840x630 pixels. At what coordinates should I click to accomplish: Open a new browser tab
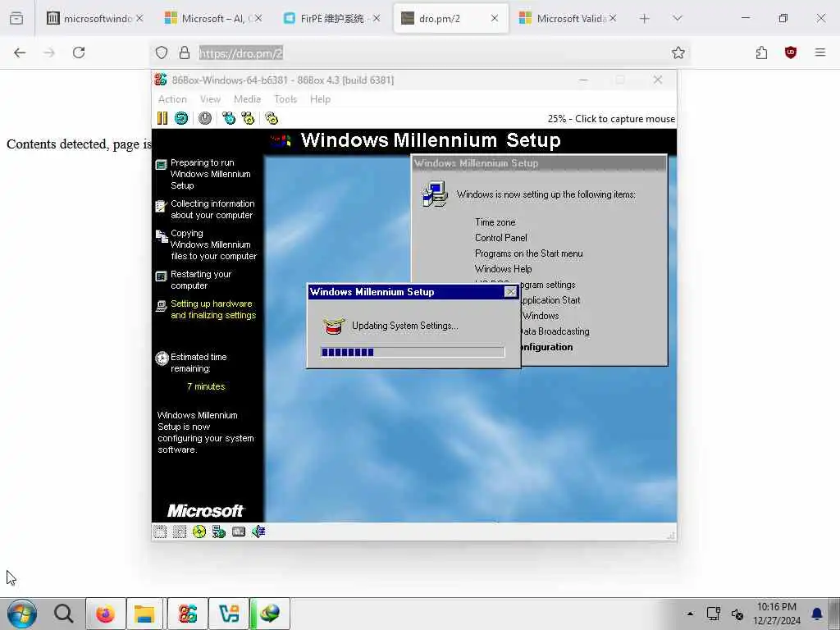645,19
